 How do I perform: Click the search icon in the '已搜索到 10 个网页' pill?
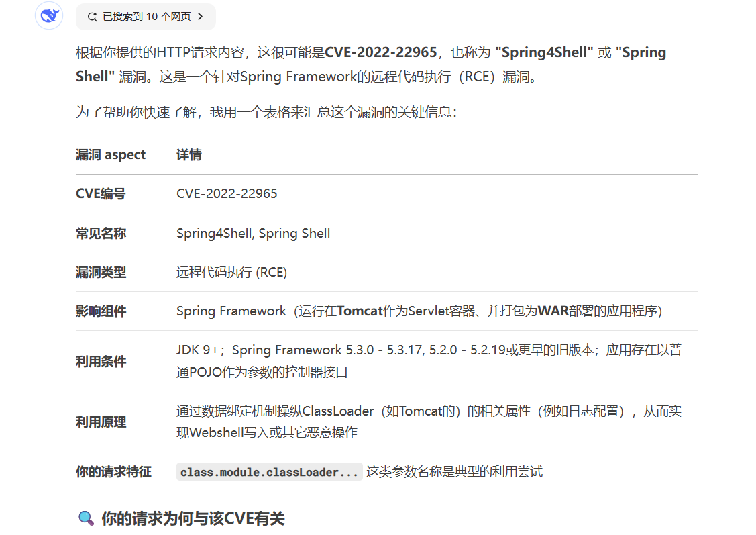pyautogui.click(x=92, y=17)
